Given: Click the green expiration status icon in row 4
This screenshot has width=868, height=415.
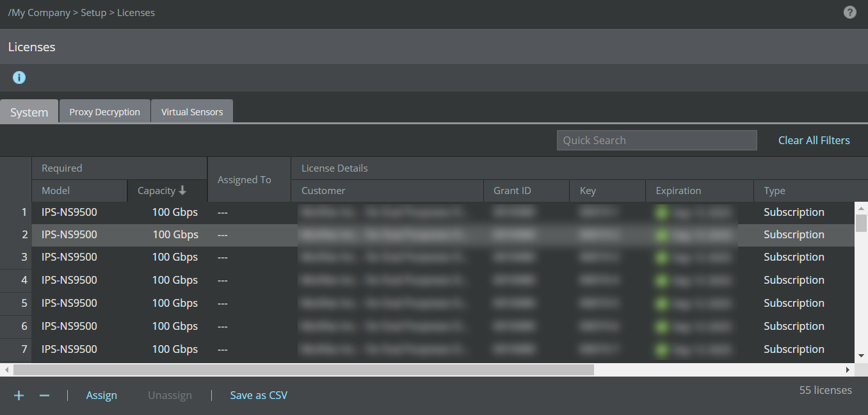Looking at the screenshot, I should click(x=662, y=281).
